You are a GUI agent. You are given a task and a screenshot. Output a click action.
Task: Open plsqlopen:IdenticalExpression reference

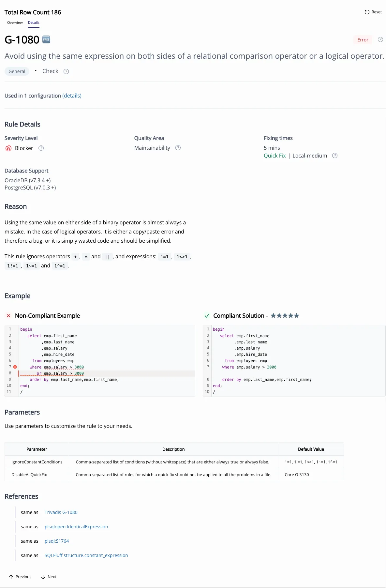76,527
